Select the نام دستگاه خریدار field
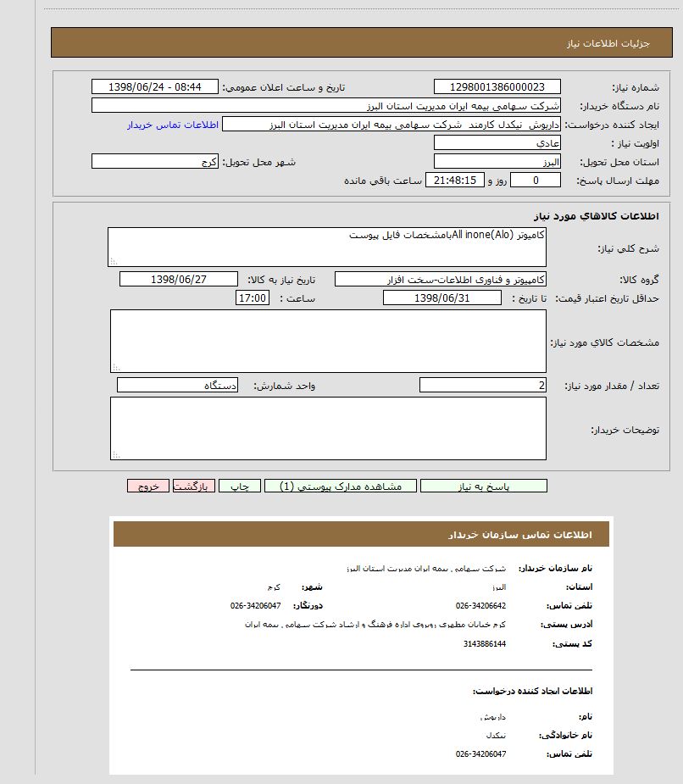 [x=325, y=106]
